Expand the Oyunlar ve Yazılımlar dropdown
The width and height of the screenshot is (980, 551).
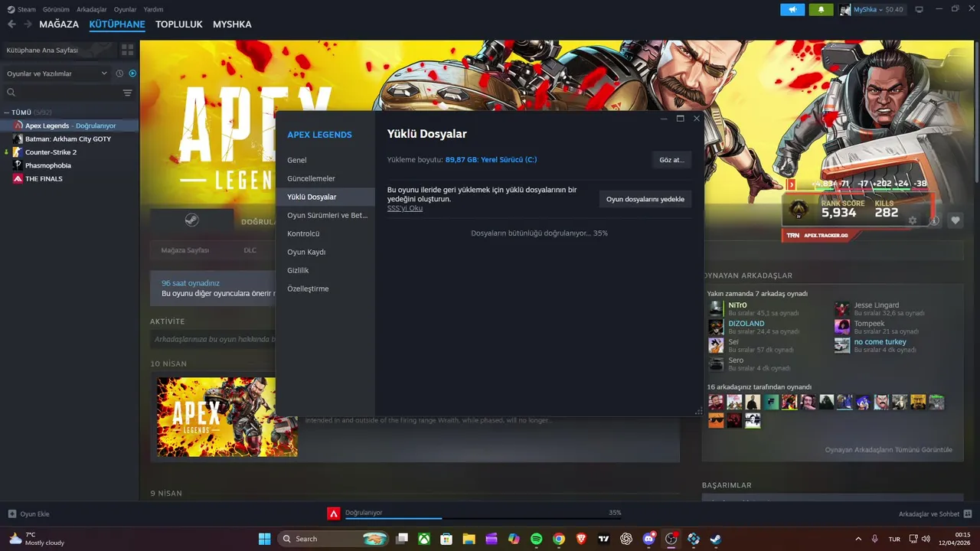pos(57,73)
